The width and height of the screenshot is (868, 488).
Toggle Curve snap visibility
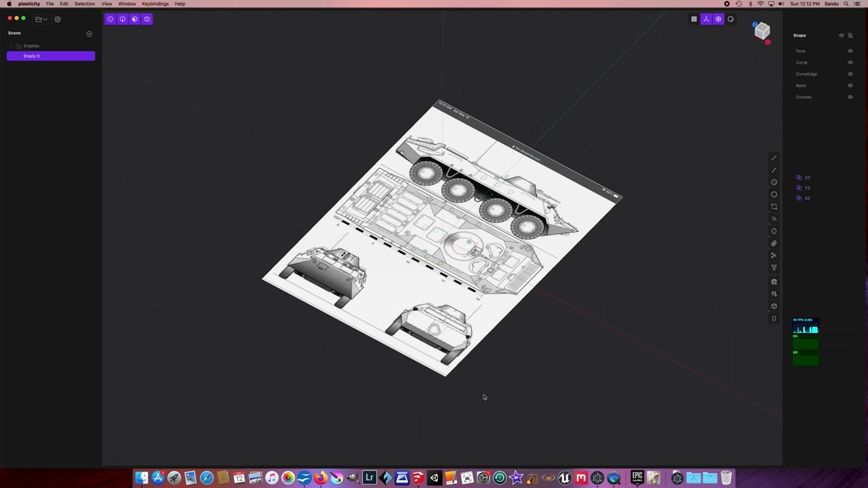click(850, 62)
